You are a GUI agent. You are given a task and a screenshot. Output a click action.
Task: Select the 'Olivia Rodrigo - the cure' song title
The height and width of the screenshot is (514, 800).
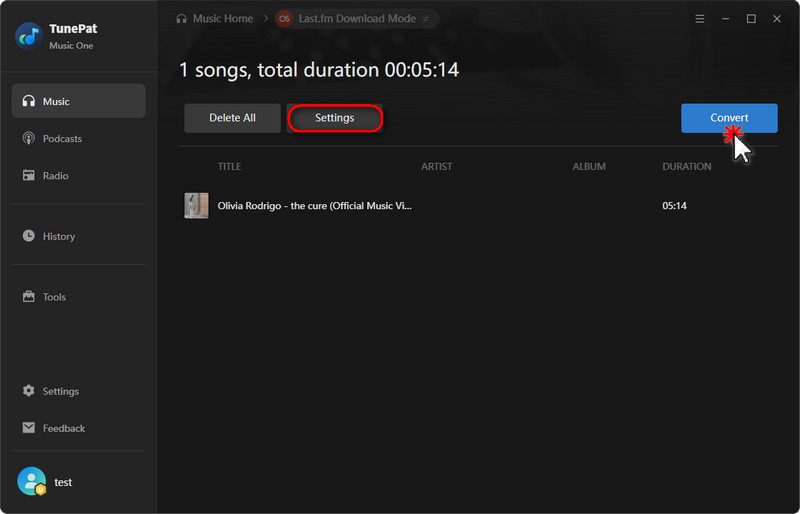315,206
